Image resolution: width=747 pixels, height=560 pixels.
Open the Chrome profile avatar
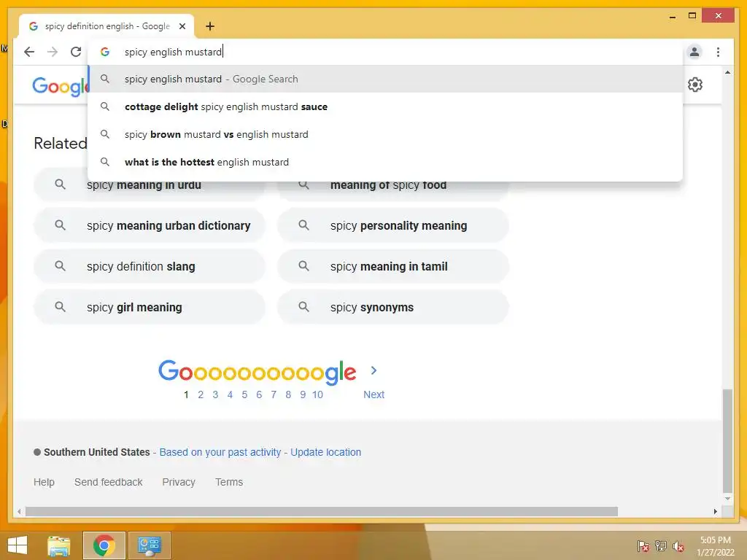(694, 52)
